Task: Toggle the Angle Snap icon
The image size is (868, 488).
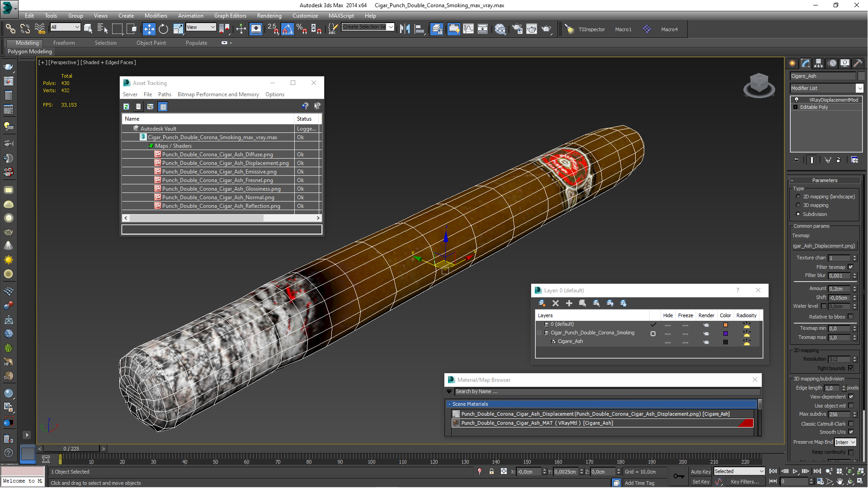Action: (287, 29)
